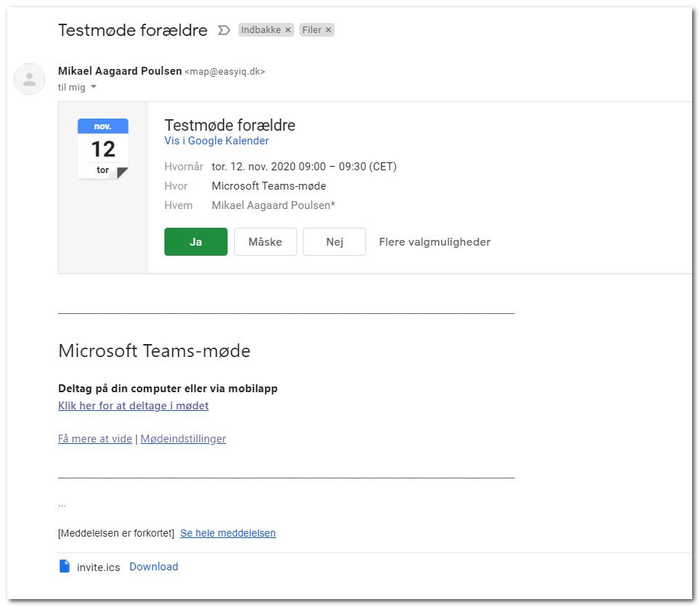Open sender avatar for Mikael Aagaard Poulsen
This screenshot has width=700, height=607.
click(x=29, y=79)
